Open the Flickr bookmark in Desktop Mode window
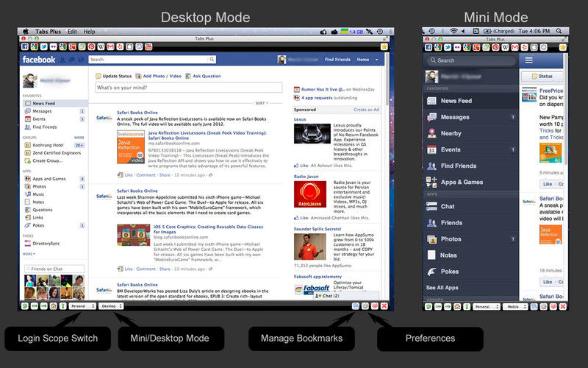 [53, 46]
